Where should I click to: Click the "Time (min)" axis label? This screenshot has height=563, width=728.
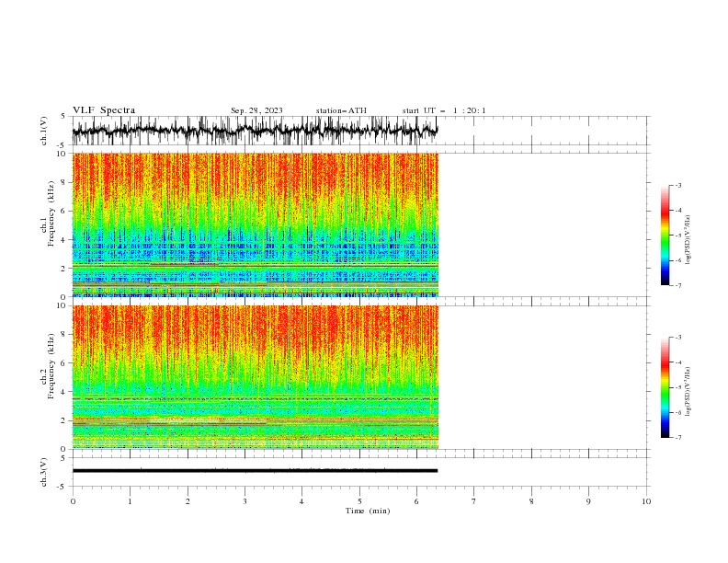(x=368, y=511)
